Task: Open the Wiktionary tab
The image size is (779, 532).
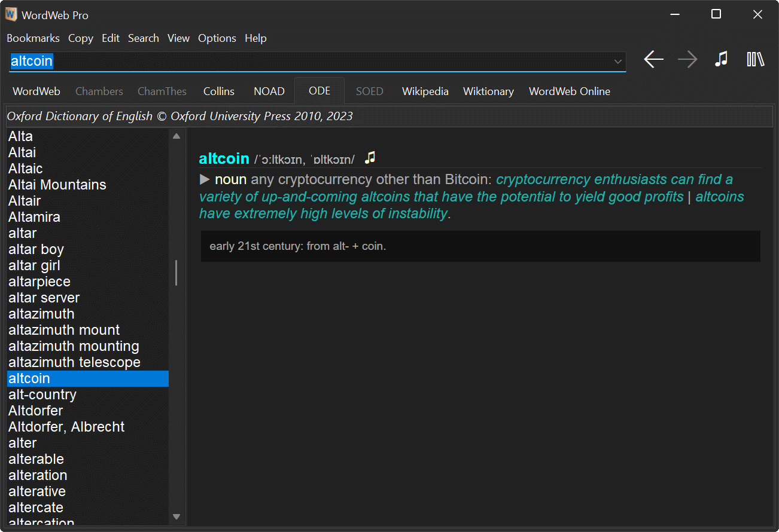Action: tap(488, 91)
